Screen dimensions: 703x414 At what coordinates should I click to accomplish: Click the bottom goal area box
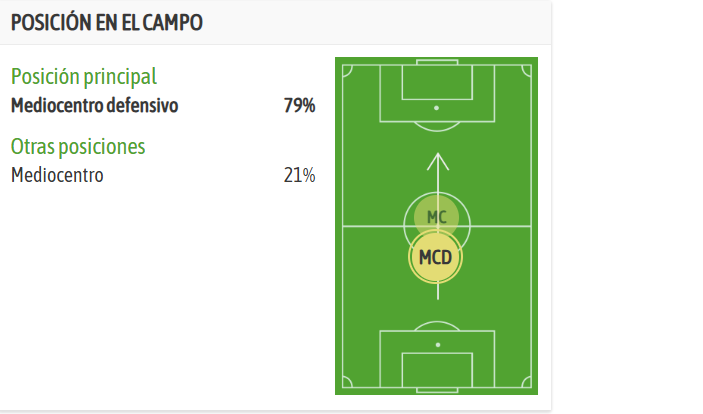click(437, 370)
